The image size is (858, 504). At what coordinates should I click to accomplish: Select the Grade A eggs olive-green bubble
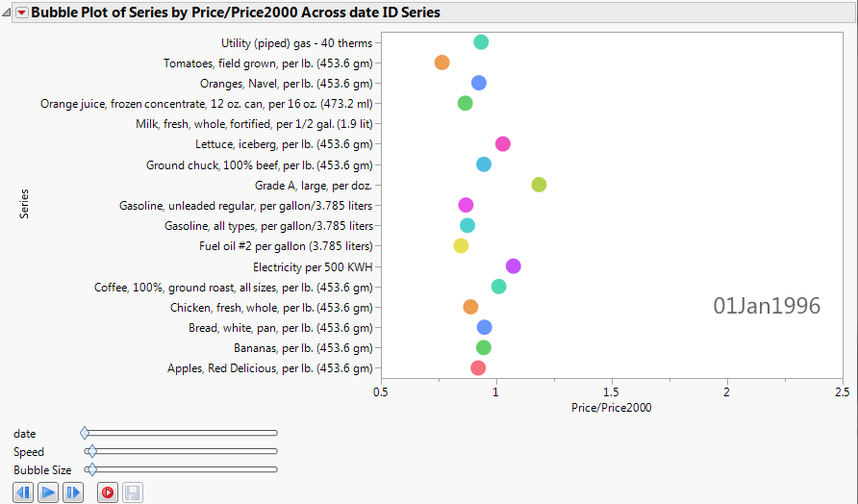coord(539,185)
